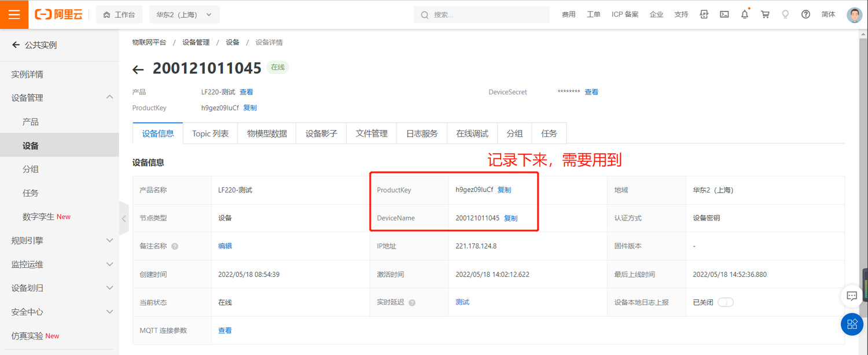868x355 pixels.
Task: Open the help question mark icon
Action: [x=806, y=14]
